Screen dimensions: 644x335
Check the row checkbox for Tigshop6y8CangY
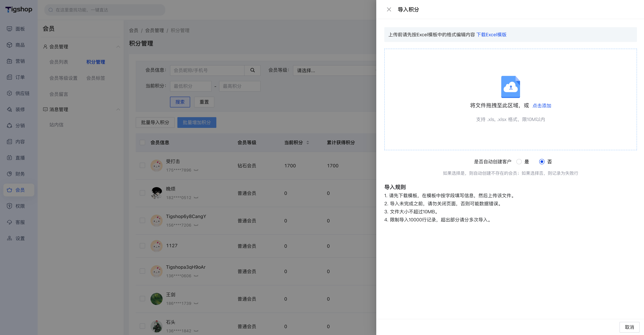[x=142, y=220]
